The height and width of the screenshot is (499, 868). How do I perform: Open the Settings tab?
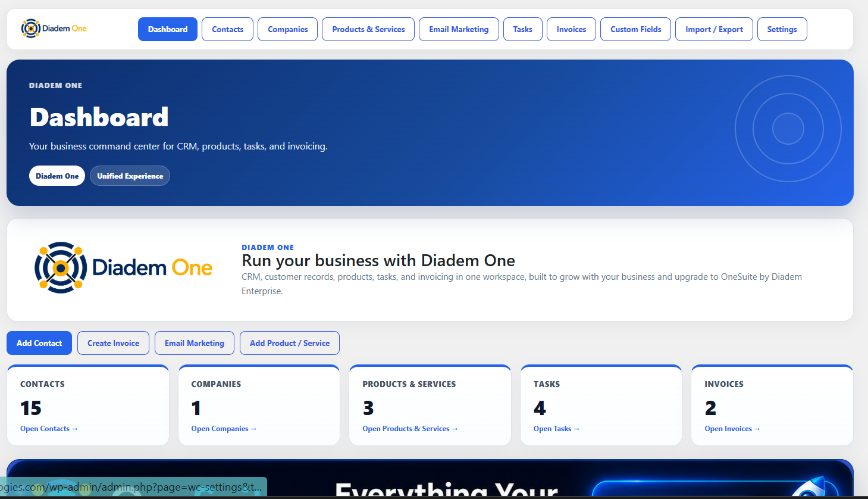[x=782, y=29]
